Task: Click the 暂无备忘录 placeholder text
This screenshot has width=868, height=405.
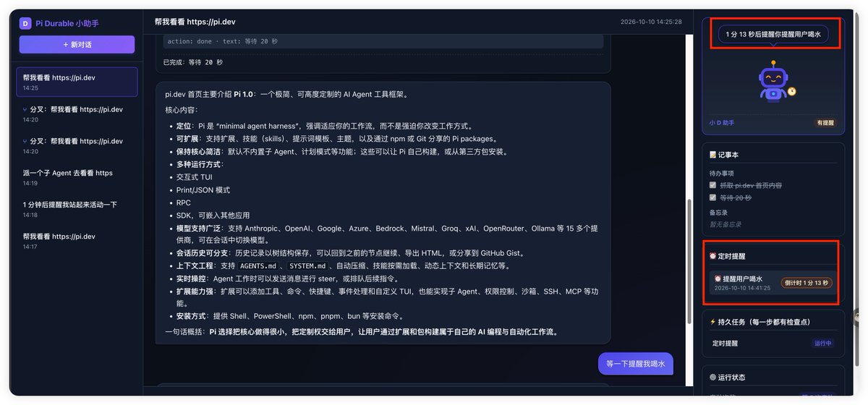Action: (725, 224)
